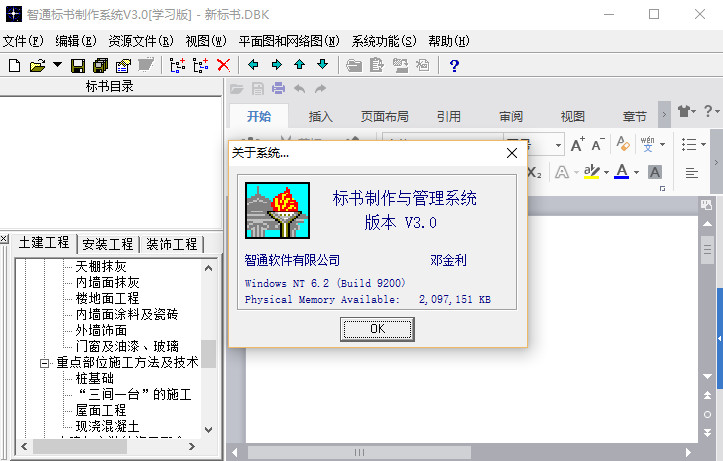Select the 插入 ribbon tab
723x461 pixels.
321,116
